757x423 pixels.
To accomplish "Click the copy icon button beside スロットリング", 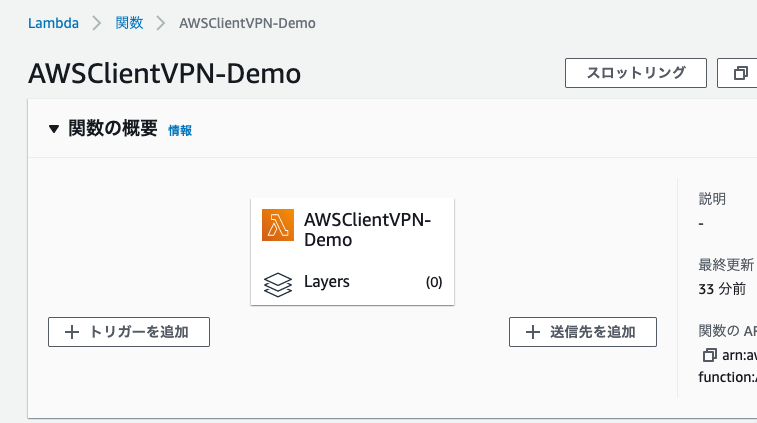I will [740, 73].
